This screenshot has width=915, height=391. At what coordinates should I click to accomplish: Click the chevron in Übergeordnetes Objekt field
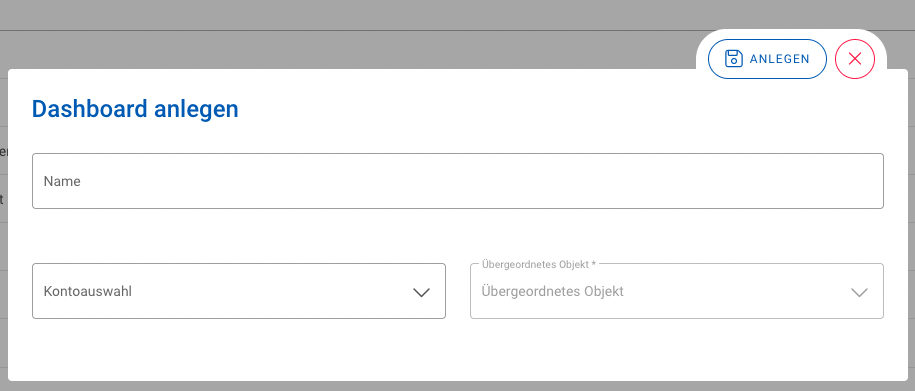click(x=859, y=292)
